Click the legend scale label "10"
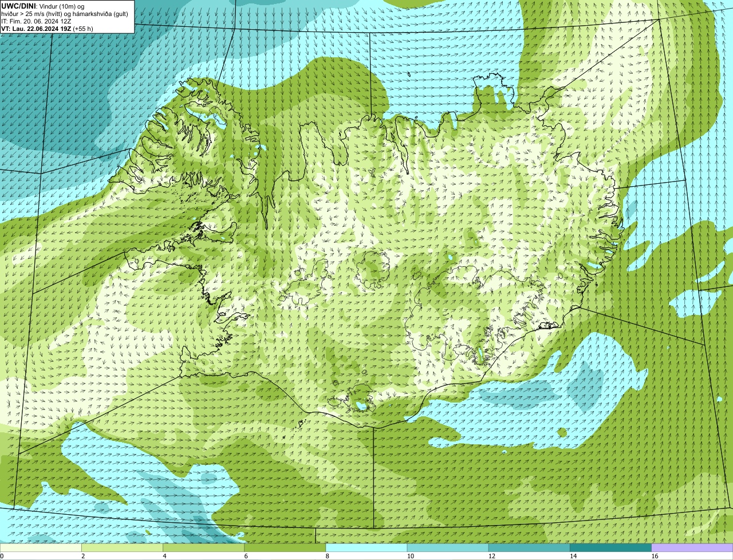733x560 pixels. [x=410, y=556]
